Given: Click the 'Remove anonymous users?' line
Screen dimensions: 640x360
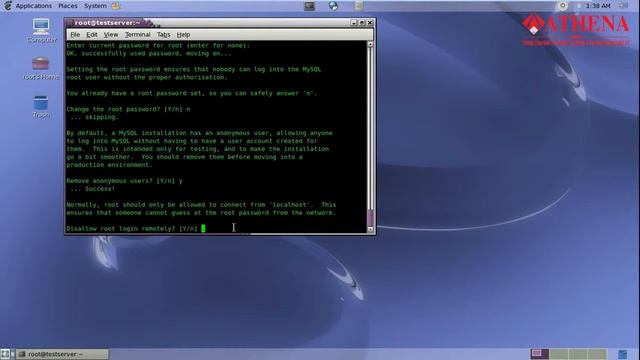Looking at the screenshot, I should coord(124,181).
